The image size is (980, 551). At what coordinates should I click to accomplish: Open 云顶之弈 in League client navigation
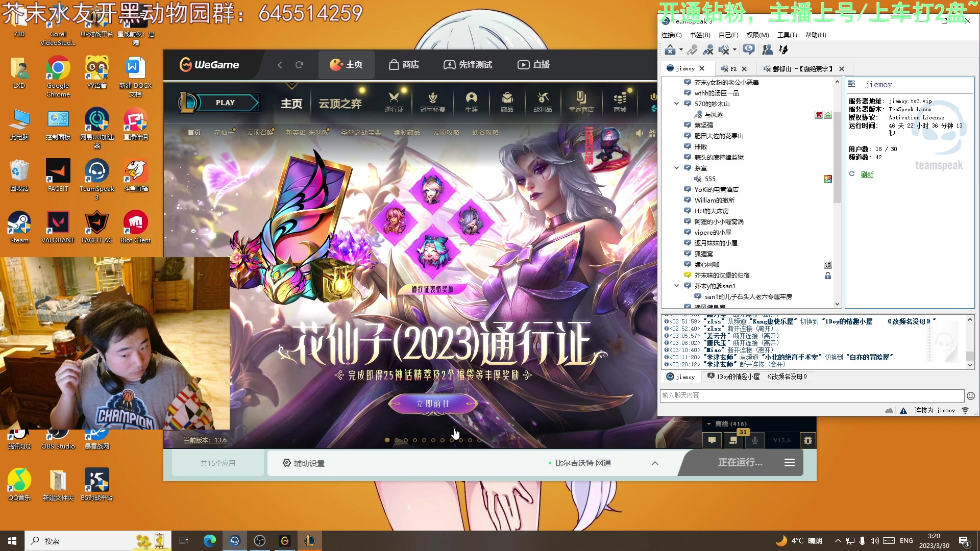click(x=340, y=104)
